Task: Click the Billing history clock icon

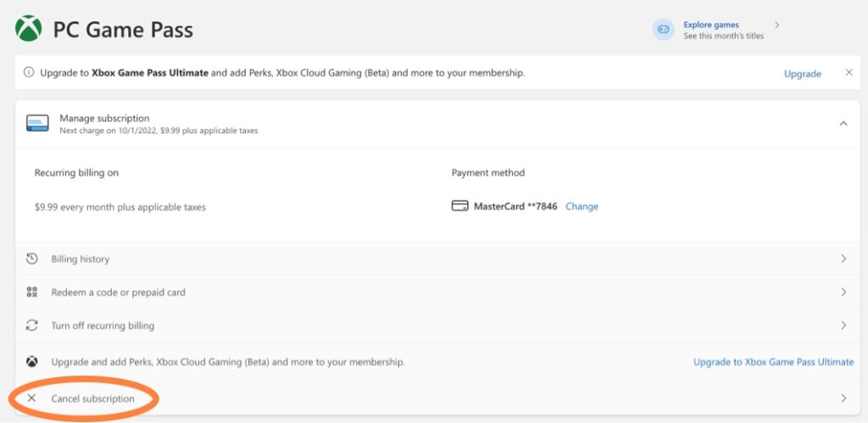Action: (32, 259)
